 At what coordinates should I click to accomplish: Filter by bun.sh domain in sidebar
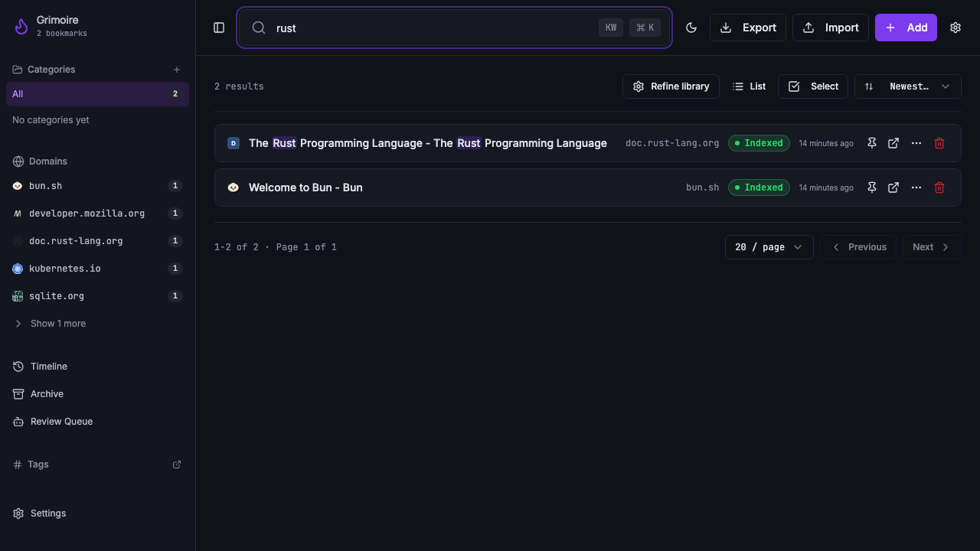tap(97, 186)
